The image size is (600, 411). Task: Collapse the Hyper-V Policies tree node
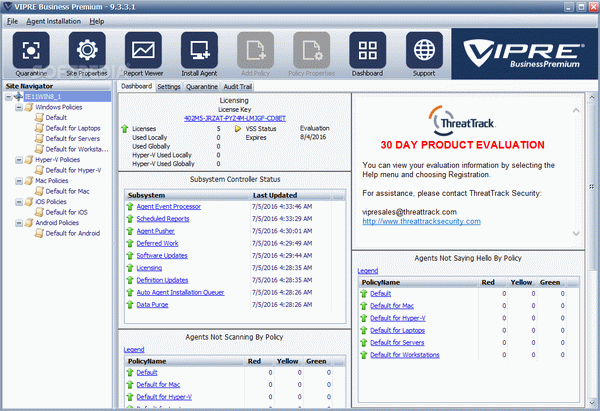point(19,160)
